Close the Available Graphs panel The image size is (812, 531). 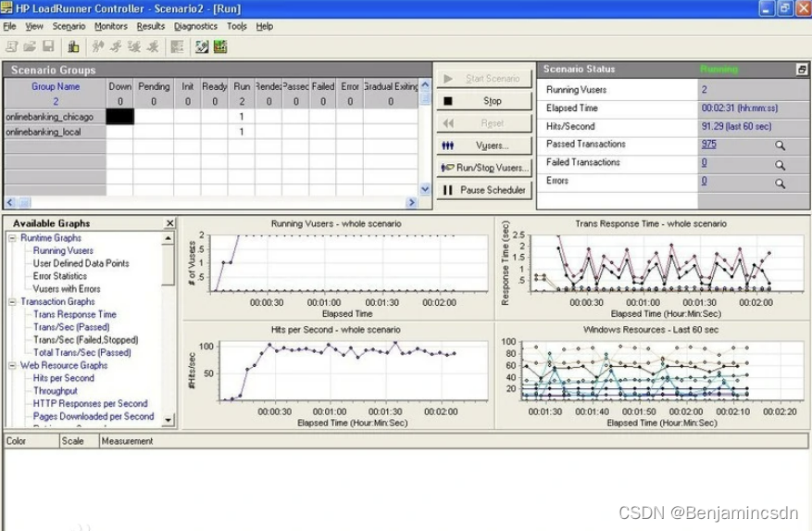169,223
